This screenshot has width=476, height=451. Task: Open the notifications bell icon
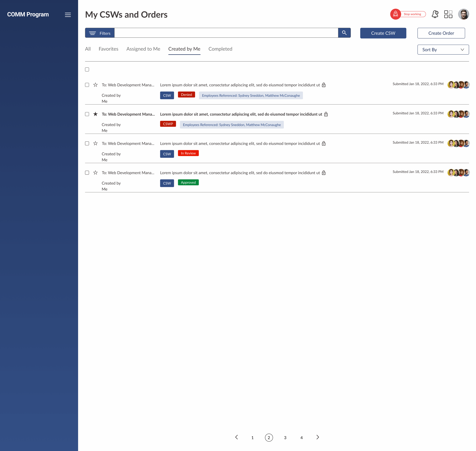tap(435, 14)
